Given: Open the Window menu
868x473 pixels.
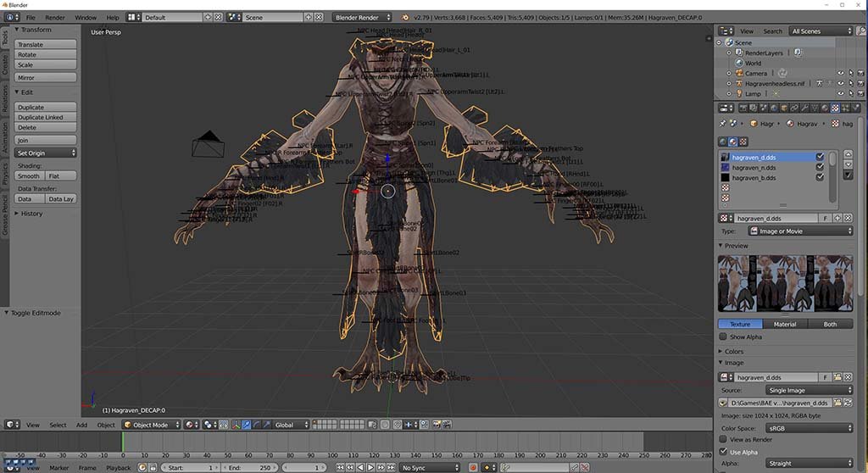Looking at the screenshot, I should (x=86, y=17).
